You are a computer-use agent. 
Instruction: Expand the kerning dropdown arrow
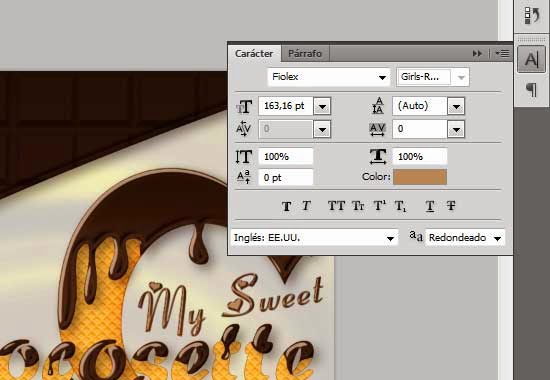point(322,129)
